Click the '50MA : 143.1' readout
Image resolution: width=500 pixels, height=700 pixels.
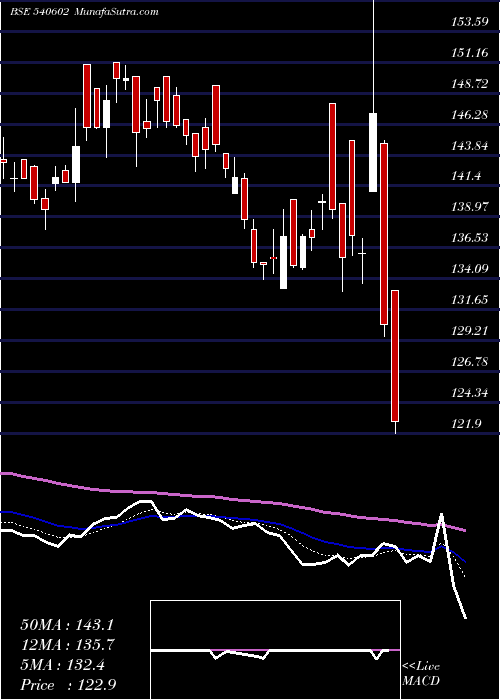tap(66, 624)
